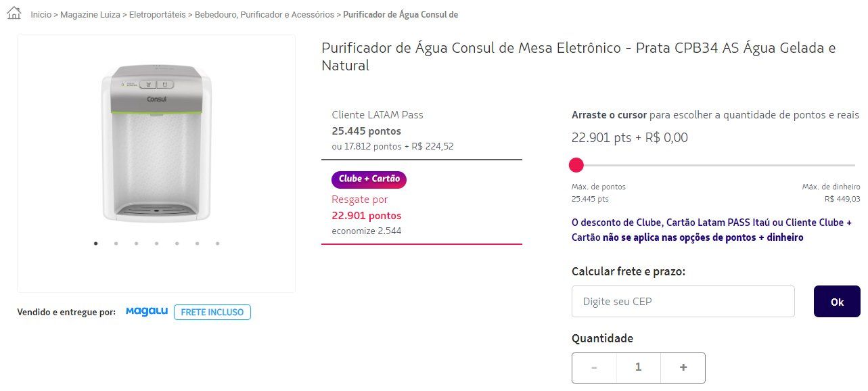Open the Magazine Luiza breadcrumb link

tap(90, 14)
